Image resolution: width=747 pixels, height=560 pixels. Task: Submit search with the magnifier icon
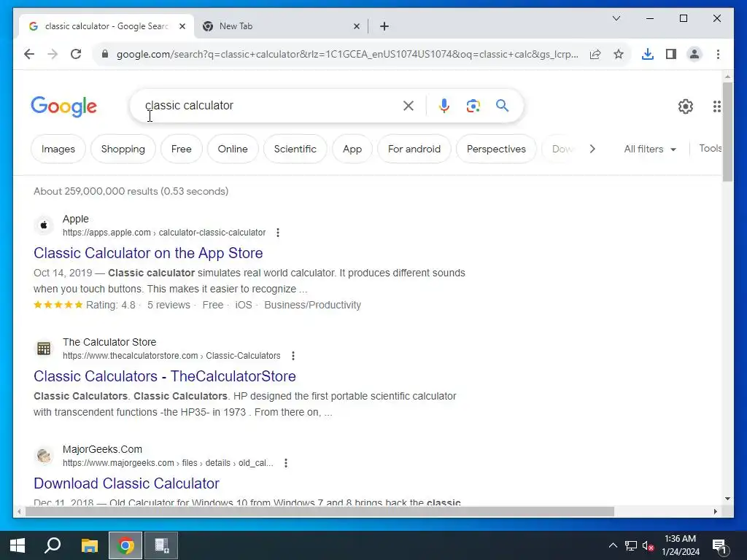coord(502,106)
